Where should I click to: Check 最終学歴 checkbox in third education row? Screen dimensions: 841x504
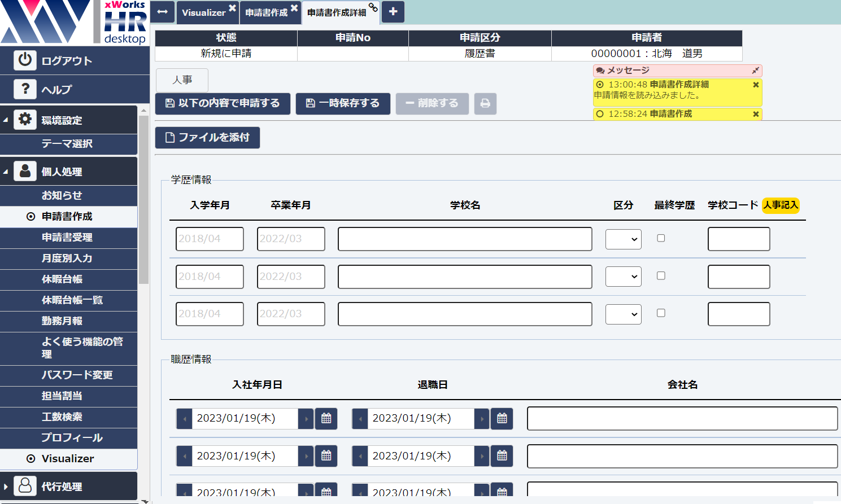(661, 313)
